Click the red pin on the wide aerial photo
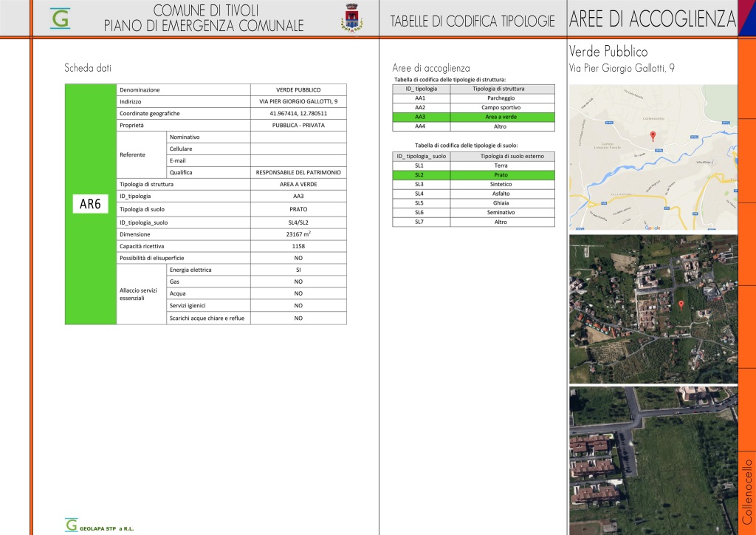756x535 pixels. (x=681, y=305)
